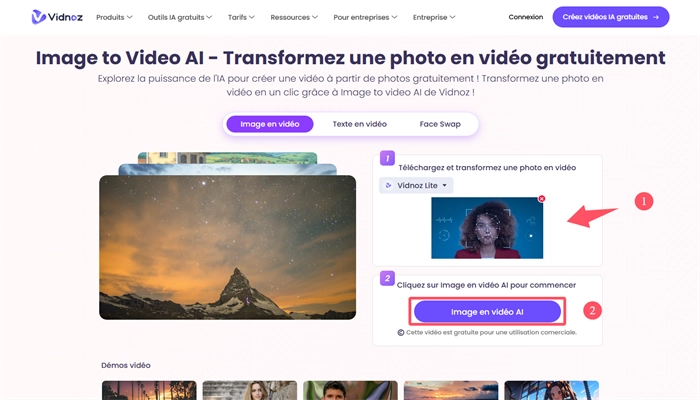Click the Connexion link

(525, 17)
